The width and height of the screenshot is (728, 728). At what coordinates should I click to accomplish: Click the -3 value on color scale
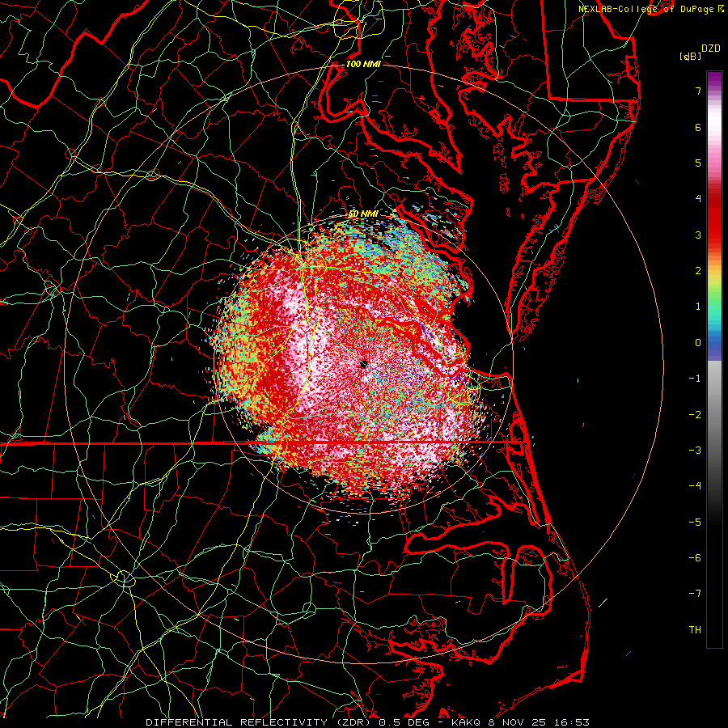click(695, 451)
